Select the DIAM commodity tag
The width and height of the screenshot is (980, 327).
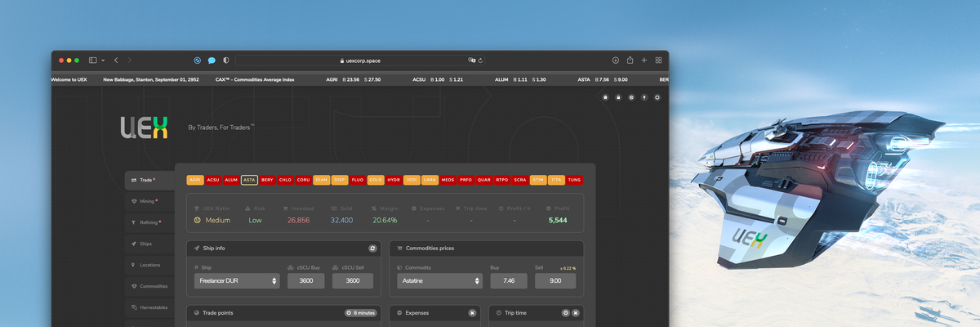321,180
